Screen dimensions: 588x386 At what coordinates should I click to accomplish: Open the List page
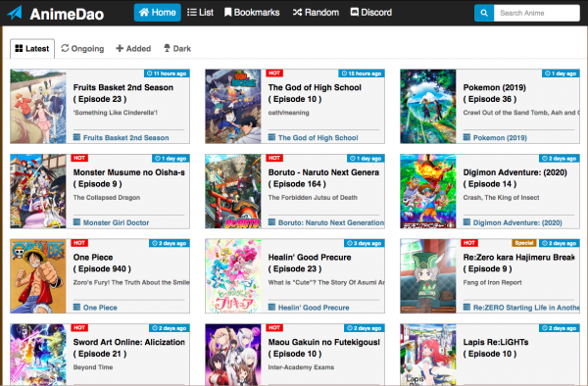tap(200, 13)
